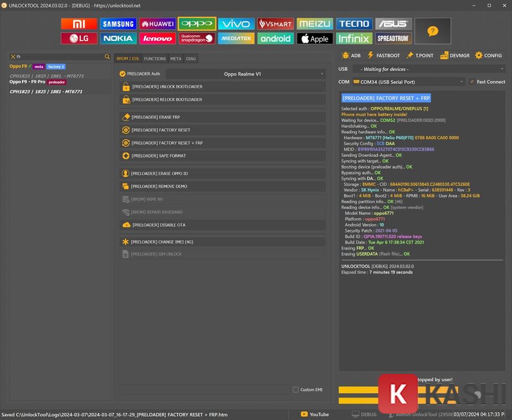The width and height of the screenshot is (512, 420).
Task: Toggle the Fast Connect checkbox
Action: click(472, 82)
